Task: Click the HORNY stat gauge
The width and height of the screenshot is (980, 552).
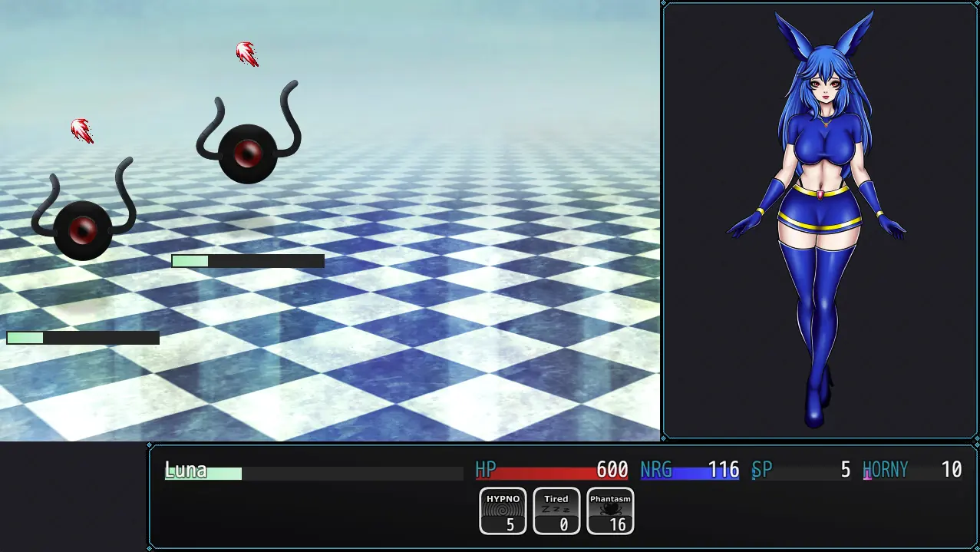Action: [x=912, y=474]
